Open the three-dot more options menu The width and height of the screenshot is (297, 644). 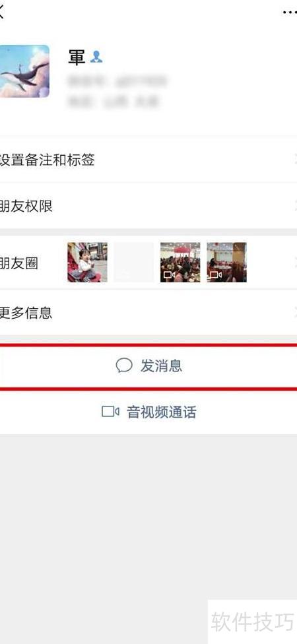coord(290,12)
